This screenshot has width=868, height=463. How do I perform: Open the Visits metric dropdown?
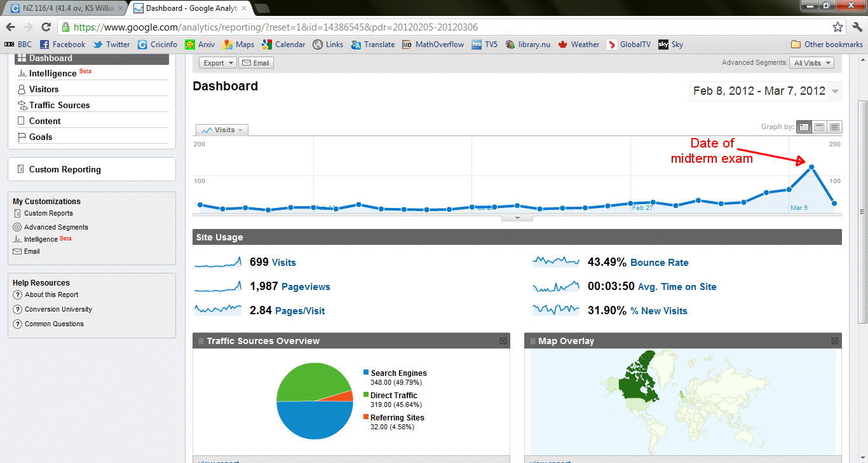[222, 130]
